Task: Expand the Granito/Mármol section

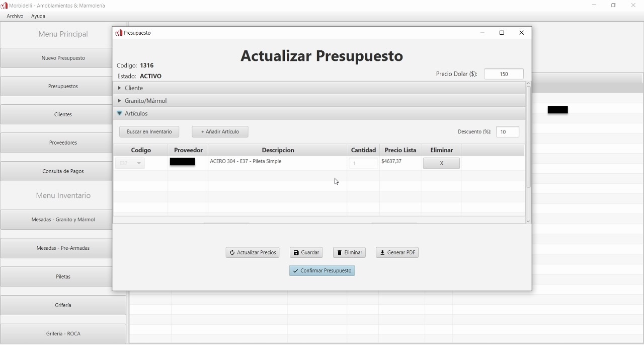Action: coord(145,101)
